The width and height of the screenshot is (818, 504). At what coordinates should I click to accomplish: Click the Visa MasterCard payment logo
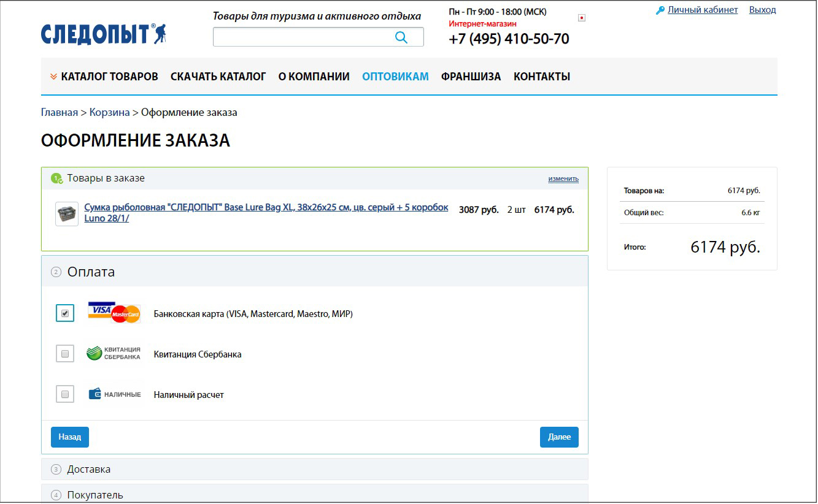[114, 313]
